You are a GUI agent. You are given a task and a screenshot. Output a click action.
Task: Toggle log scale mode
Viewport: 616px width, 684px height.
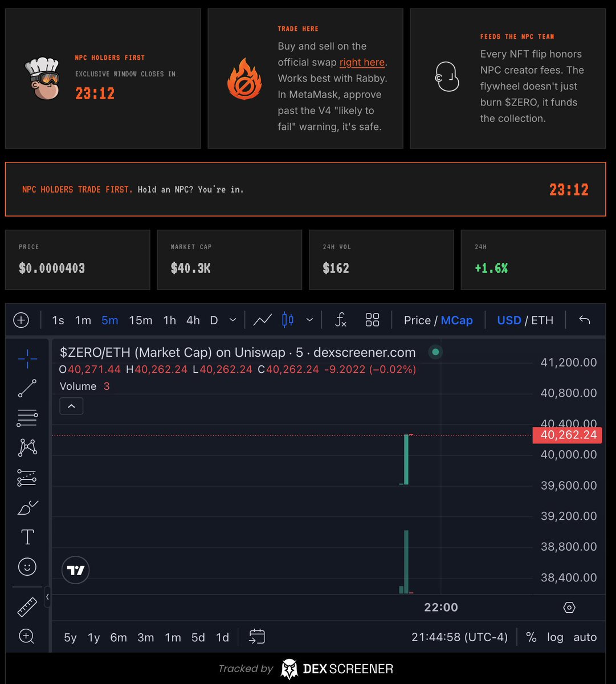pos(555,637)
